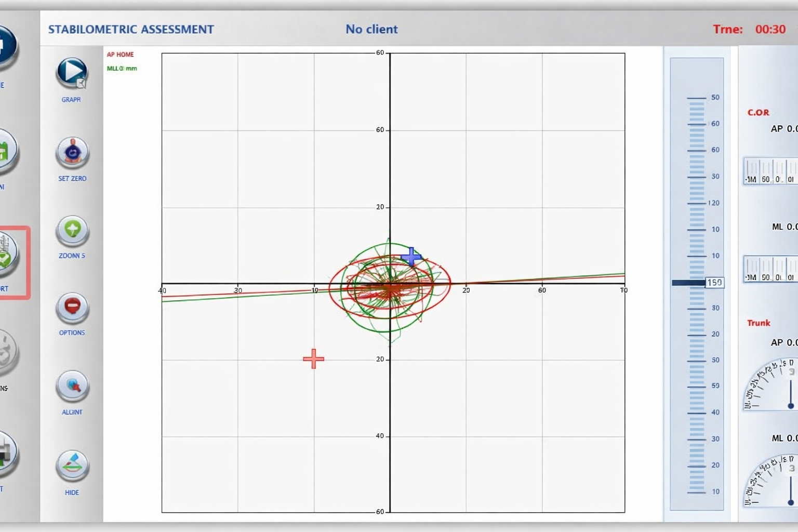Click the ALCINT magnifier icon
The width and height of the screenshot is (798, 532).
coord(72,386)
